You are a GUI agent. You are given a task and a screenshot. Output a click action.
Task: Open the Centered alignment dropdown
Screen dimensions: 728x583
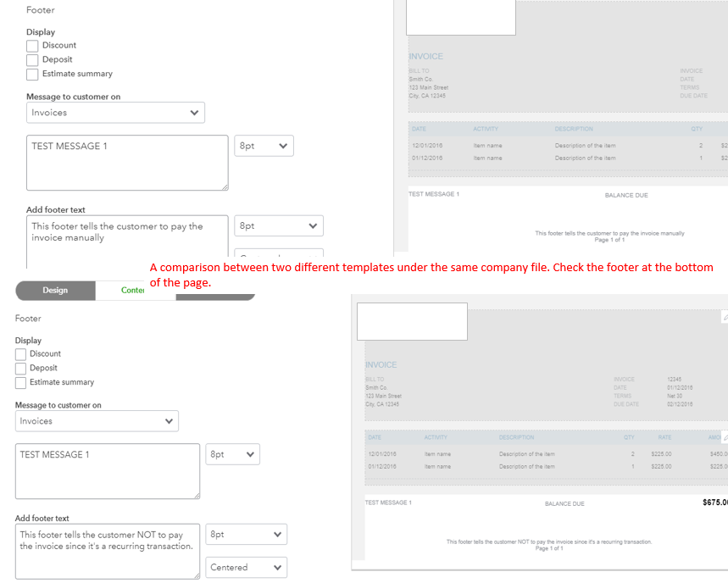coord(246,567)
